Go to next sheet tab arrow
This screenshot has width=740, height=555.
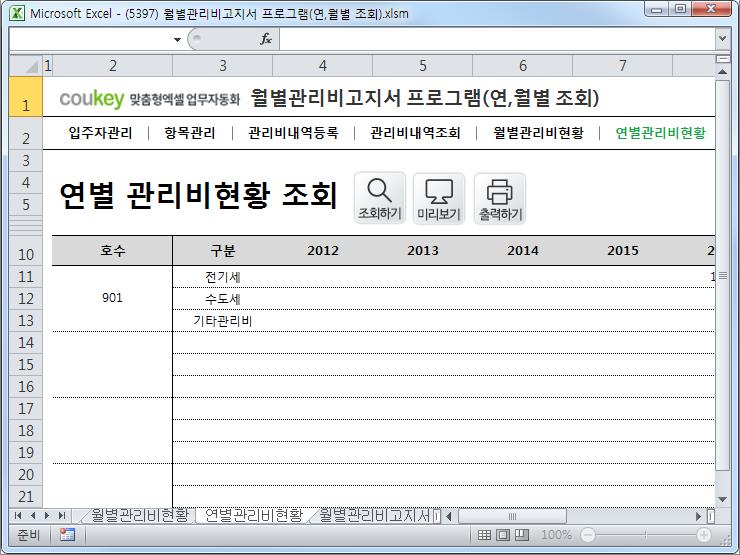pos(47,515)
